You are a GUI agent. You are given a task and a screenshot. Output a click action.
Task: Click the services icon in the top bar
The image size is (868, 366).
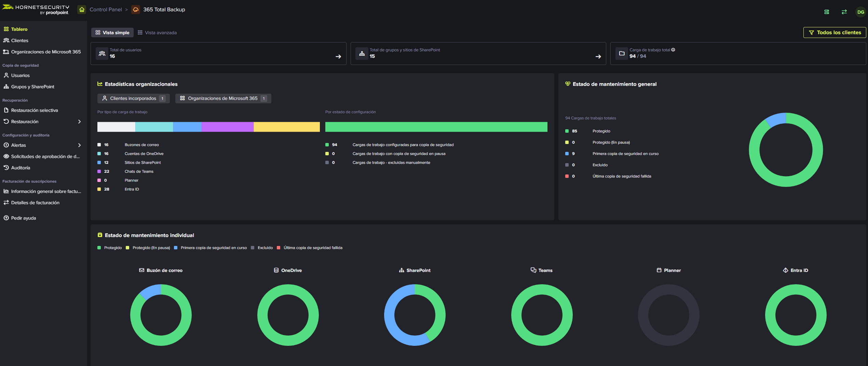point(827,12)
